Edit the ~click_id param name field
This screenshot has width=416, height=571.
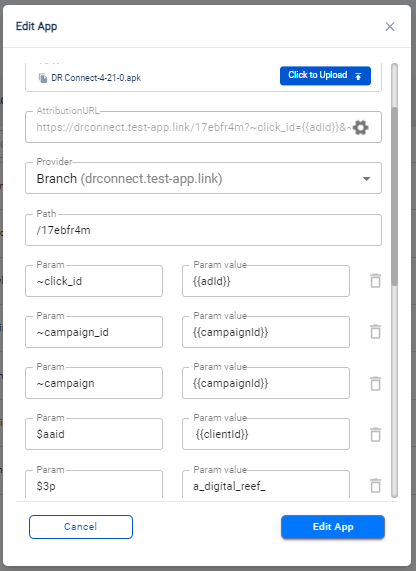pos(94,281)
